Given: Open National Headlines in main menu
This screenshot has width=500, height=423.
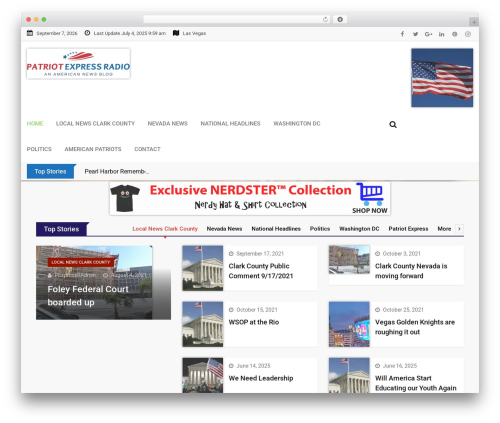Looking at the screenshot, I should [x=230, y=124].
